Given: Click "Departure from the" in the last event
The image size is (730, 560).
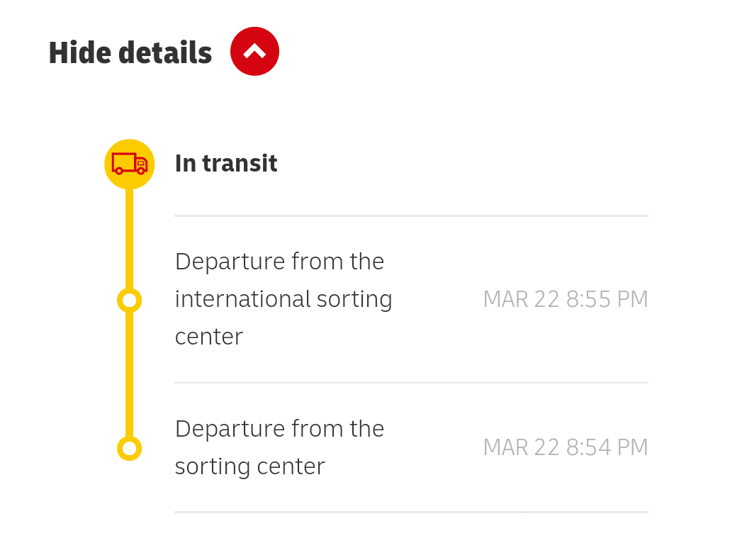Looking at the screenshot, I should pos(279,429).
